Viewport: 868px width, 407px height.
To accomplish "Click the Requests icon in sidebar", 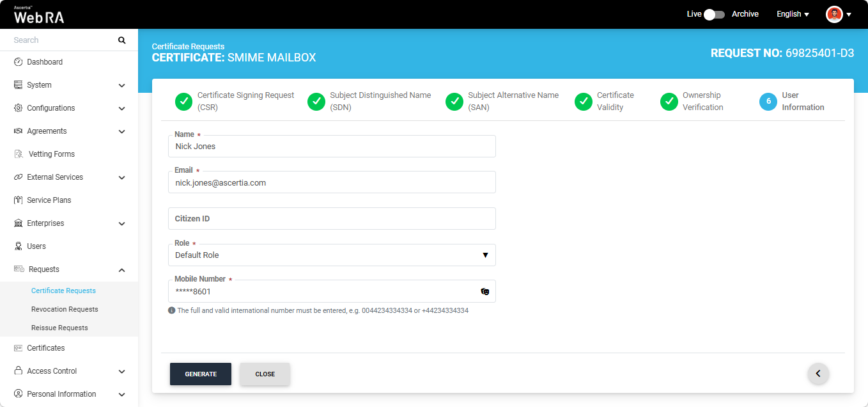I will 19,269.
